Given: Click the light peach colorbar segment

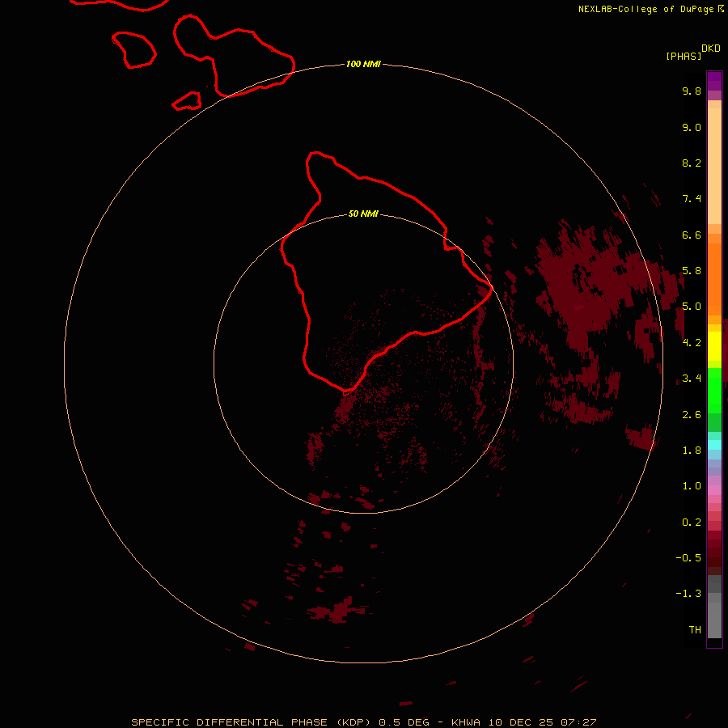Looking at the screenshot, I should pyautogui.click(x=714, y=166).
